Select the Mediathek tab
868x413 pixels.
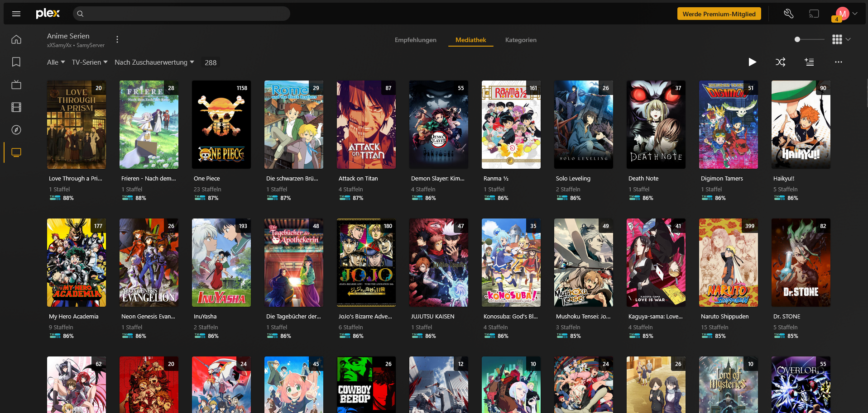(x=471, y=40)
